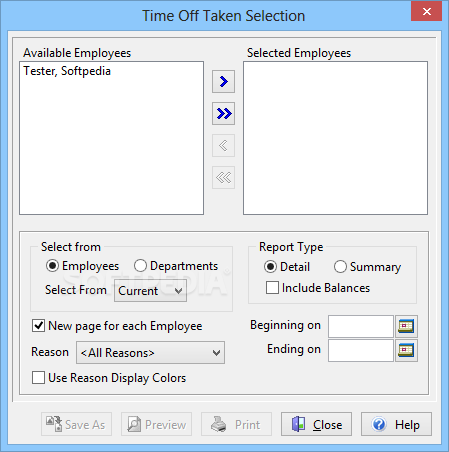
Task: Click inside the Selected Employees list box
Action: (335, 138)
